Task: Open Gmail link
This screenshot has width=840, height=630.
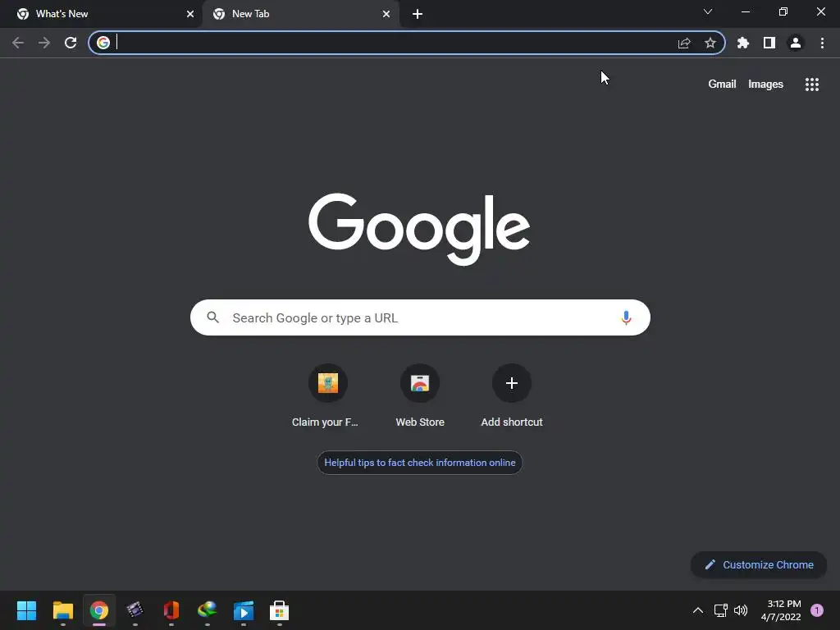Action: click(722, 84)
